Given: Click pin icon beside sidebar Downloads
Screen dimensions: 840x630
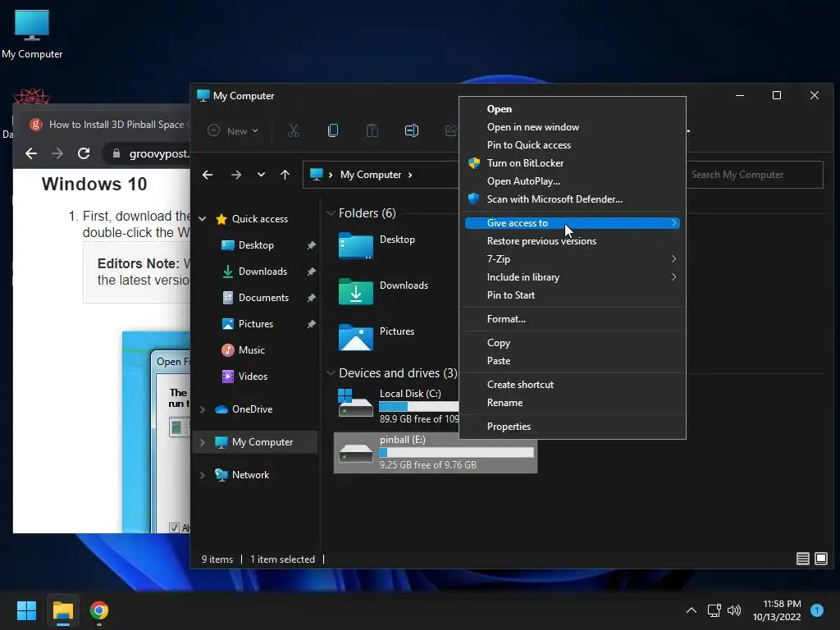Looking at the screenshot, I should click(311, 272).
